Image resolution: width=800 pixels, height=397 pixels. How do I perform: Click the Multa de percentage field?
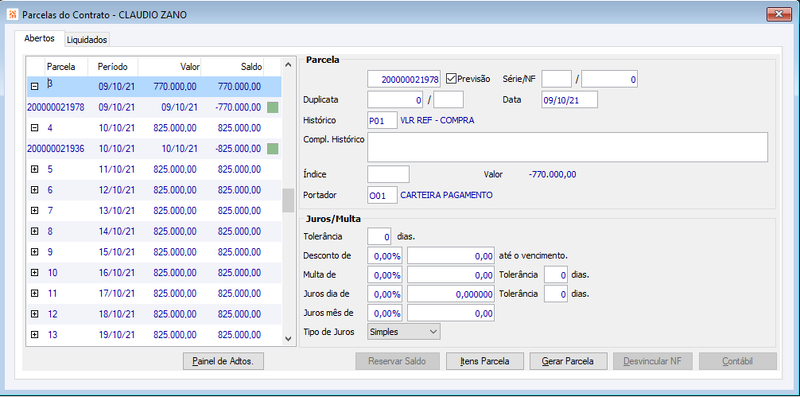tap(385, 275)
